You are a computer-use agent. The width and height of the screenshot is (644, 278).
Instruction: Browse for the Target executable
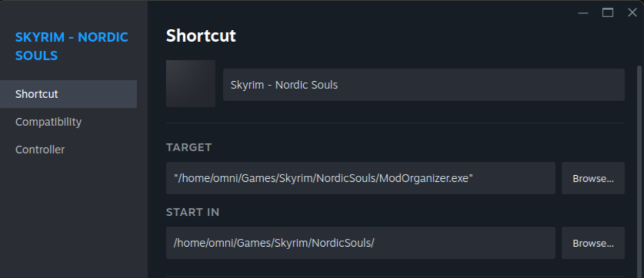point(593,178)
